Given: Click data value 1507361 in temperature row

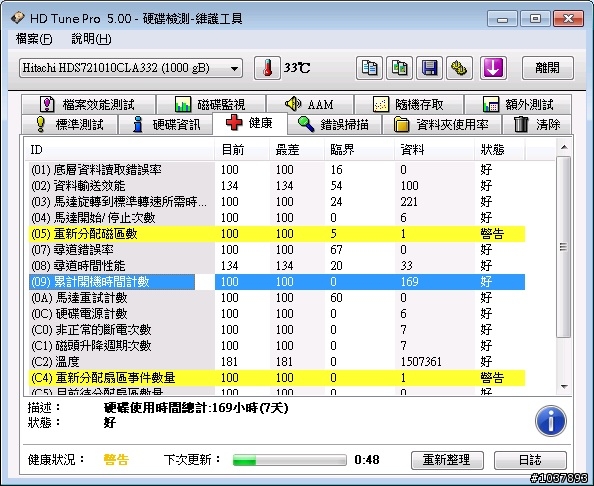Looking at the screenshot, I should point(421,362).
